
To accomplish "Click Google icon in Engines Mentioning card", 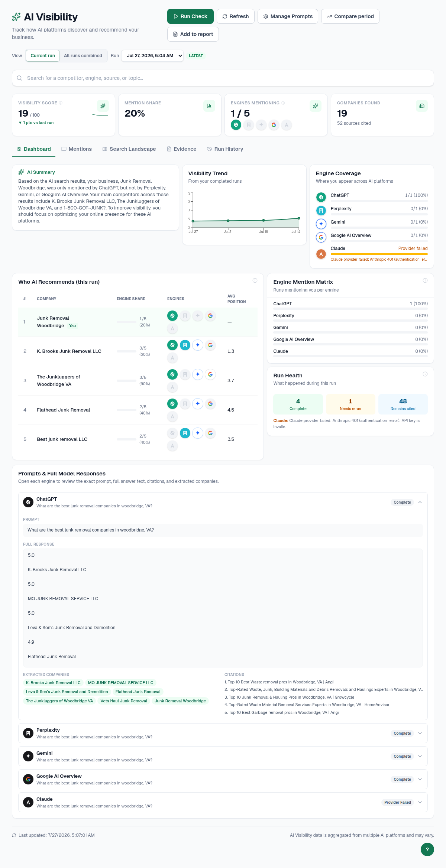I will pyautogui.click(x=274, y=125).
